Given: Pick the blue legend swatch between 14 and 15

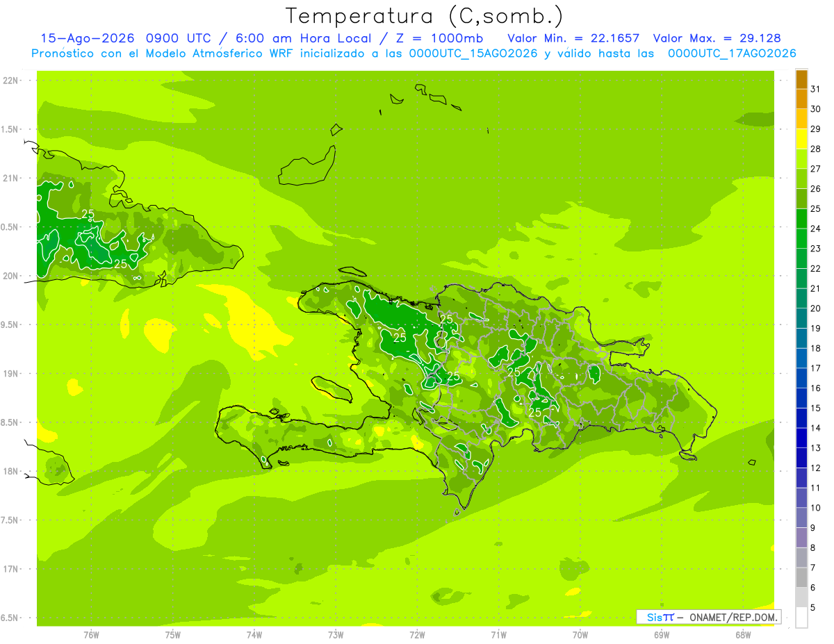Looking at the screenshot, I should click(x=801, y=418).
